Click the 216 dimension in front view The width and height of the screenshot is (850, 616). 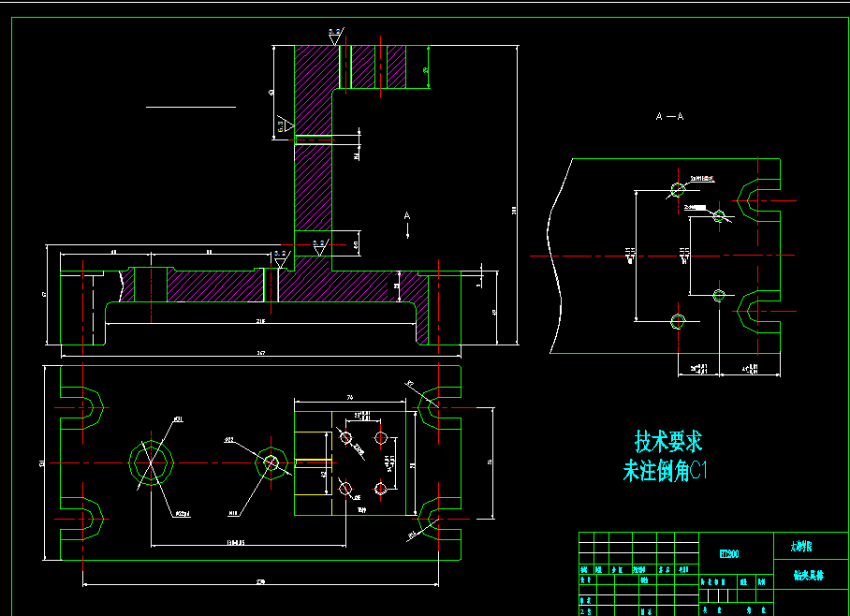click(261, 321)
